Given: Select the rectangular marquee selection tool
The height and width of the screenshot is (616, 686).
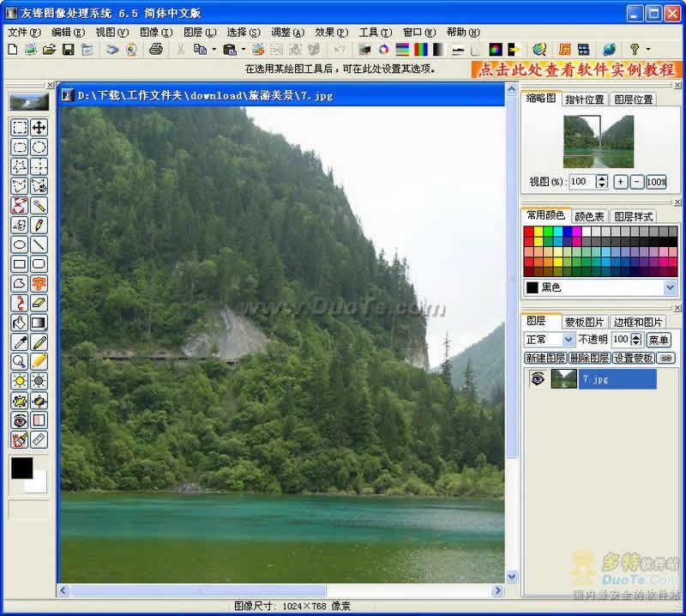Looking at the screenshot, I should click(19, 127).
